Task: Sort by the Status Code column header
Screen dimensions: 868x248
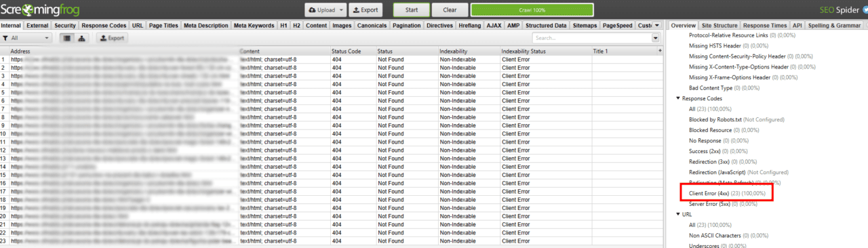Action: (x=353, y=51)
